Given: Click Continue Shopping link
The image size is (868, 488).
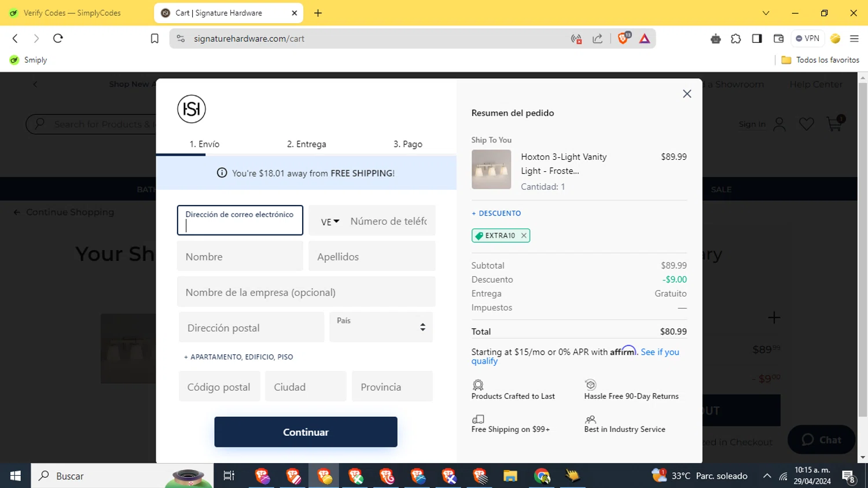Looking at the screenshot, I should coord(64,212).
